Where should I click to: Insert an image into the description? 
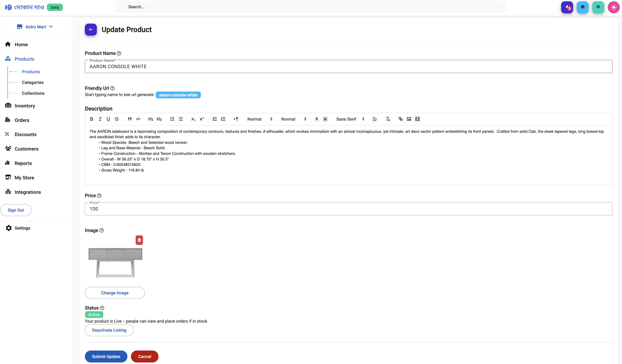(409, 119)
